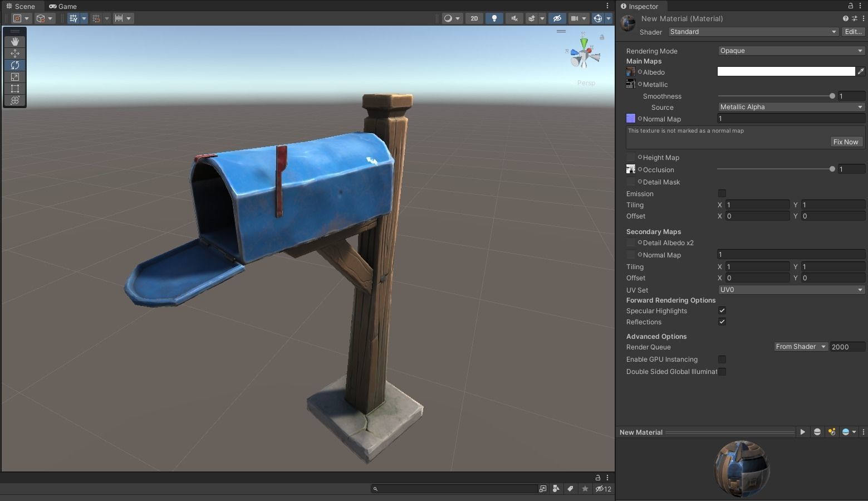The image size is (868, 501).
Task: Check the Double Sided Global Illumination checkbox
Action: 722,372
